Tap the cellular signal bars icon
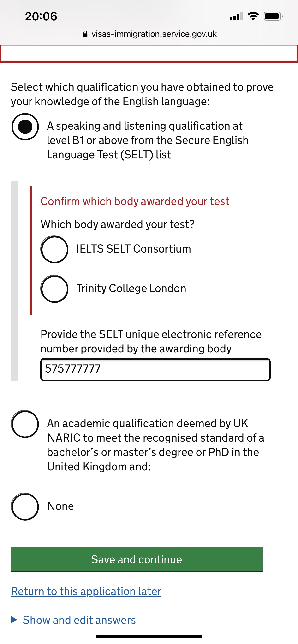 click(x=236, y=17)
